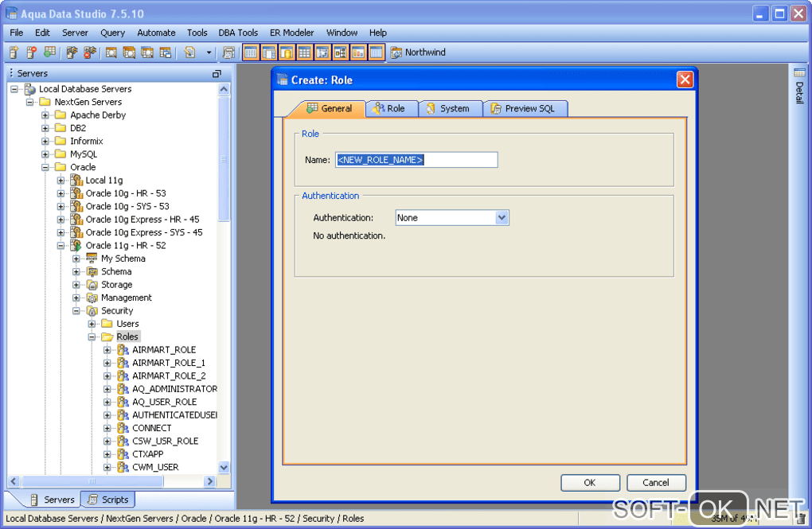Click the tree vertical scrollbar down arrow
Viewport: 812px width, 529px height.
coord(224,468)
